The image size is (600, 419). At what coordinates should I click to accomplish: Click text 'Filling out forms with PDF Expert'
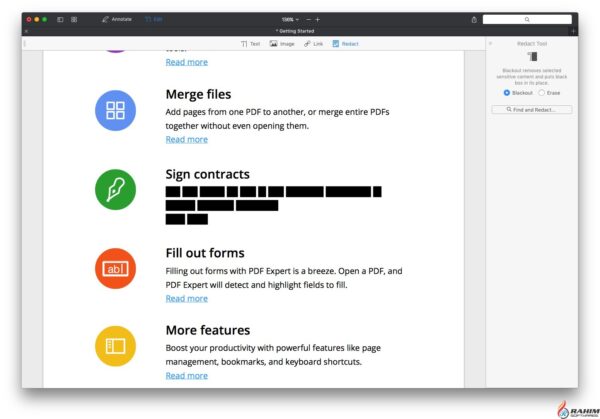tap(228, 271)
